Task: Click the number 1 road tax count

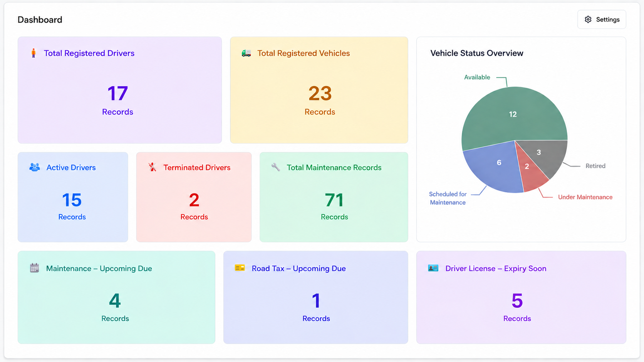Action: pyautogui.click(x=316, y=301)
